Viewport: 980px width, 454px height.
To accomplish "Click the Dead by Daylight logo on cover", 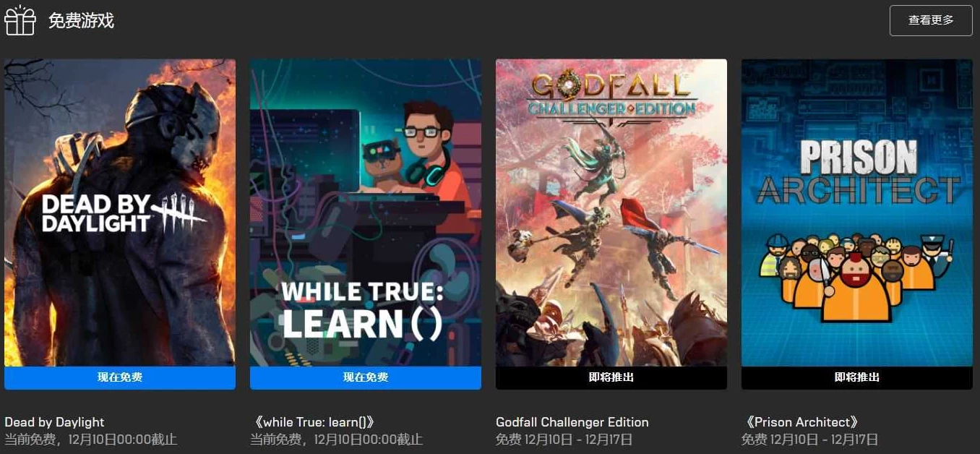I will [x=124, y=213].
